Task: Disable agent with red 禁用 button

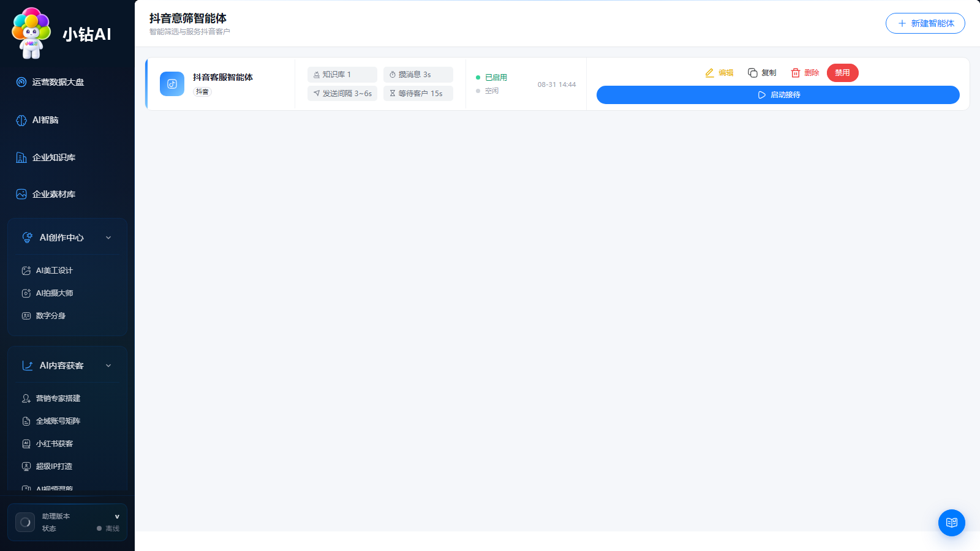Action: 843,73
